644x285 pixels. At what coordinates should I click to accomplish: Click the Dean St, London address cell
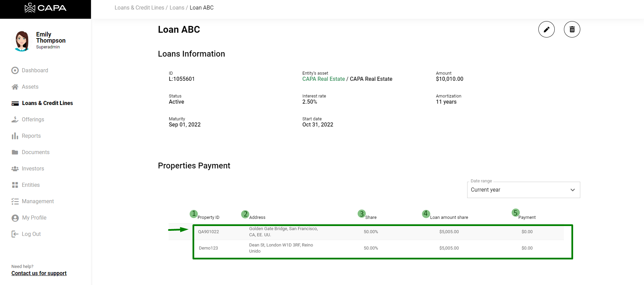tap(281, 248)
